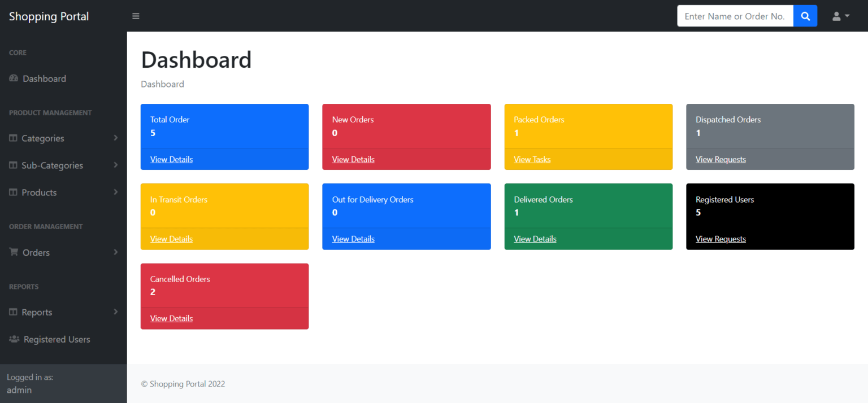Image resolution: width=868 pixels, height=403 pixels.
Task: Click the Products table icon in sidebar
Action: [x=13, y=192]
